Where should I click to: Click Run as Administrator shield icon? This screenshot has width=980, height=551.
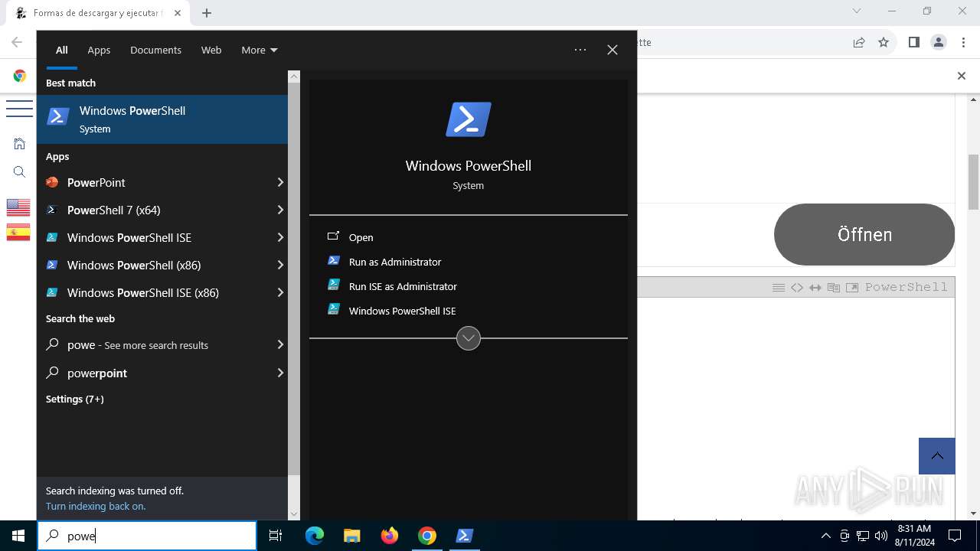pos(333,261)
